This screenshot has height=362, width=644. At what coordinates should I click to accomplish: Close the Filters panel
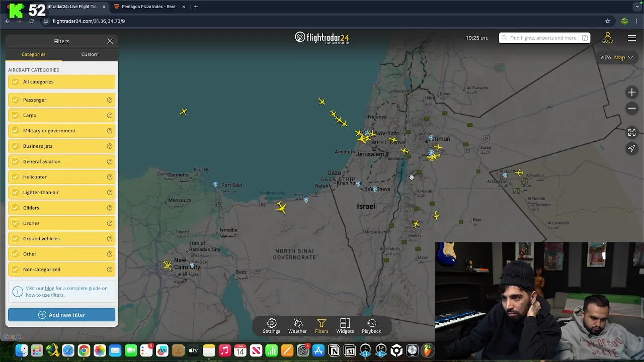click(110, 41)
